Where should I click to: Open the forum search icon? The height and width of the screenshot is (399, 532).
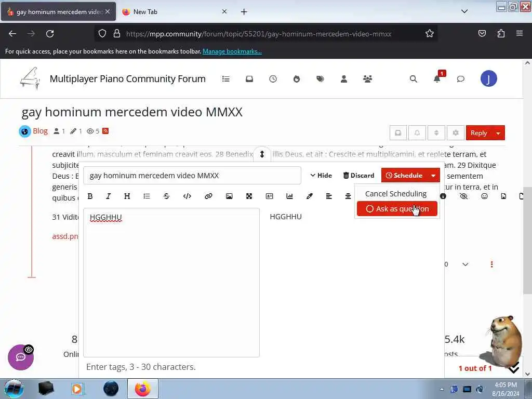tap(413, 79)
